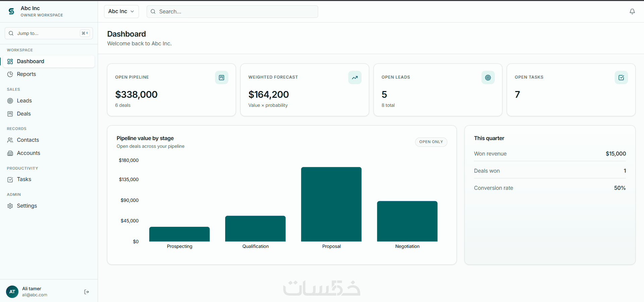Click the top Search input field
Viewport: 644px width, 302px height.
[x=232, y=11]
